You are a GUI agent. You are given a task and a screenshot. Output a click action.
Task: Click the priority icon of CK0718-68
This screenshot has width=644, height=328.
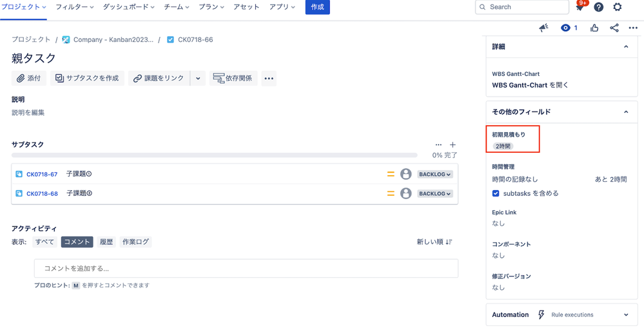point(391,193)
